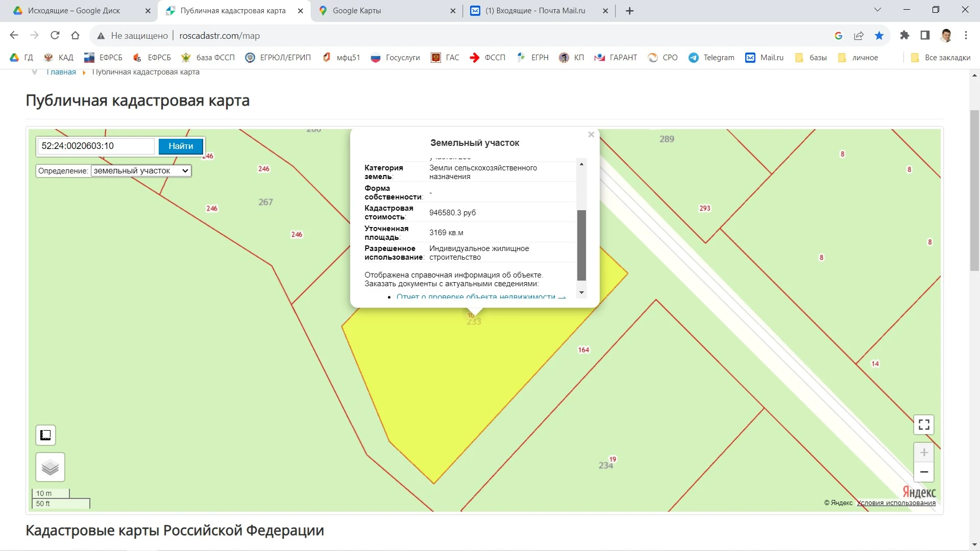Reload the current page

(x=55, y=35)
